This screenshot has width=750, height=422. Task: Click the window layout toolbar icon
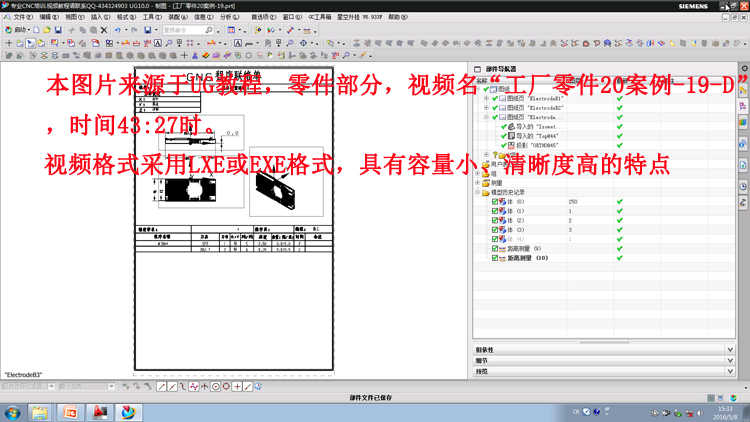tap(232, 30)
